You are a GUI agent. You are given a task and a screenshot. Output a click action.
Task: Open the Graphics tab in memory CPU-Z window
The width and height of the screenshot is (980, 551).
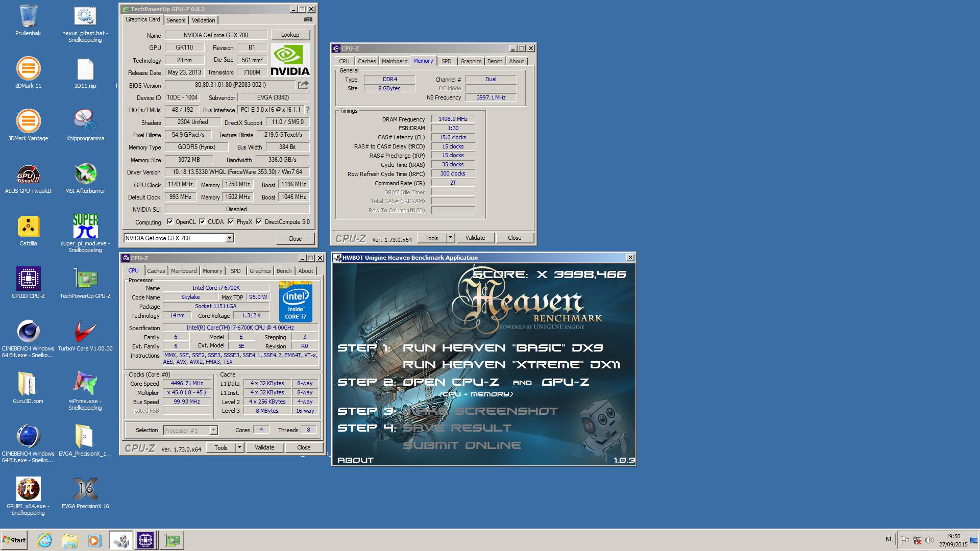[471, 61]
